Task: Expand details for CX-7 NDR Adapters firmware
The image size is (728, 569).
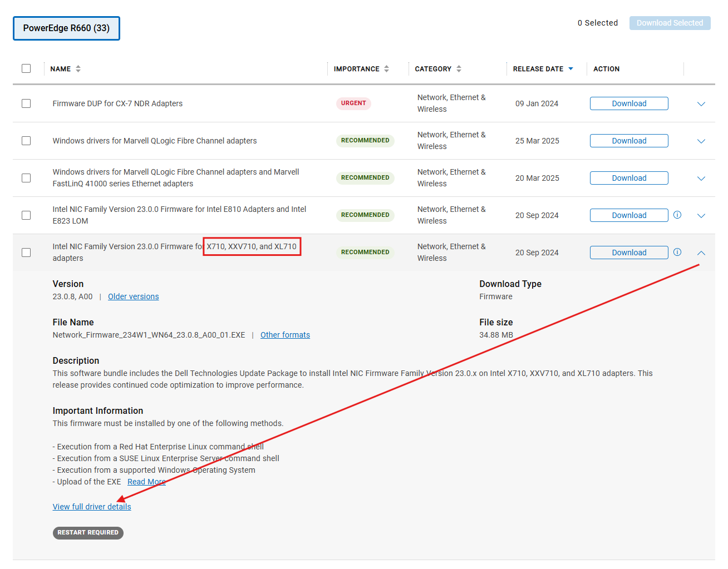Action: point(701,103)
